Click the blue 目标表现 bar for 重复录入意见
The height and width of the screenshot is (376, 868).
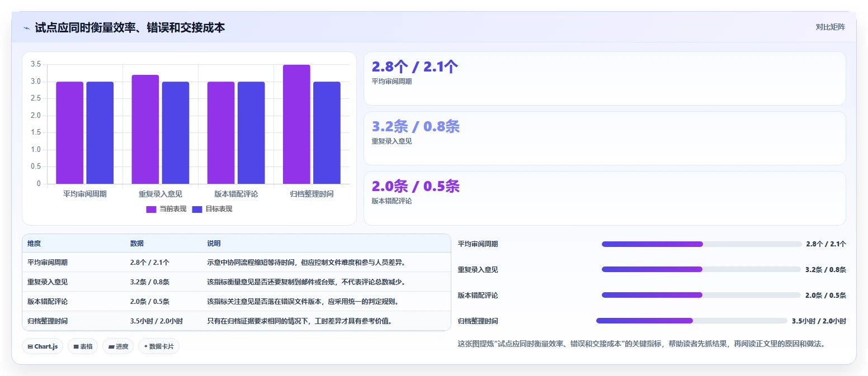click(x=176, y=133)
